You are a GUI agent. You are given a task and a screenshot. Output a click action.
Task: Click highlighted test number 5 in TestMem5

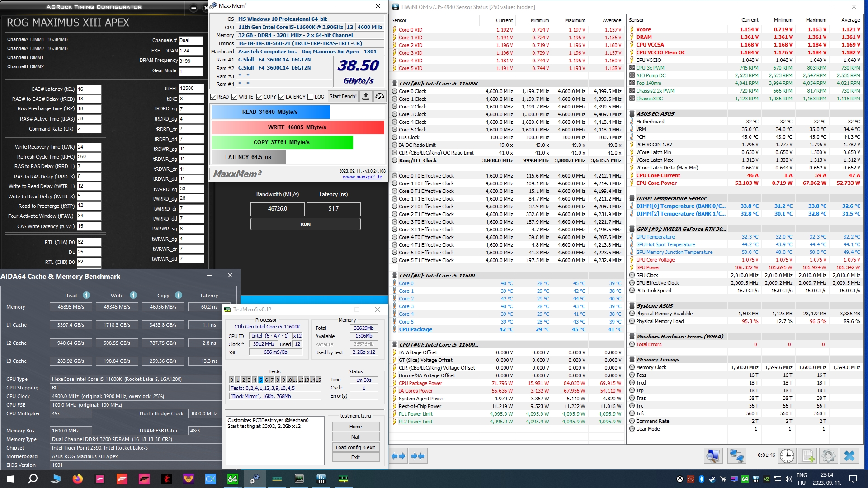[260, 380]
